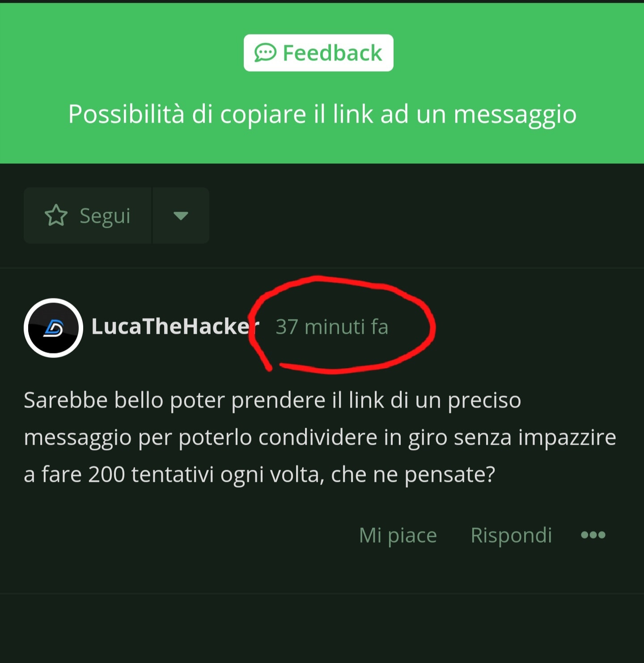
Task: Reply to the post via Rispondi
Action: click(x=511, y=535)
